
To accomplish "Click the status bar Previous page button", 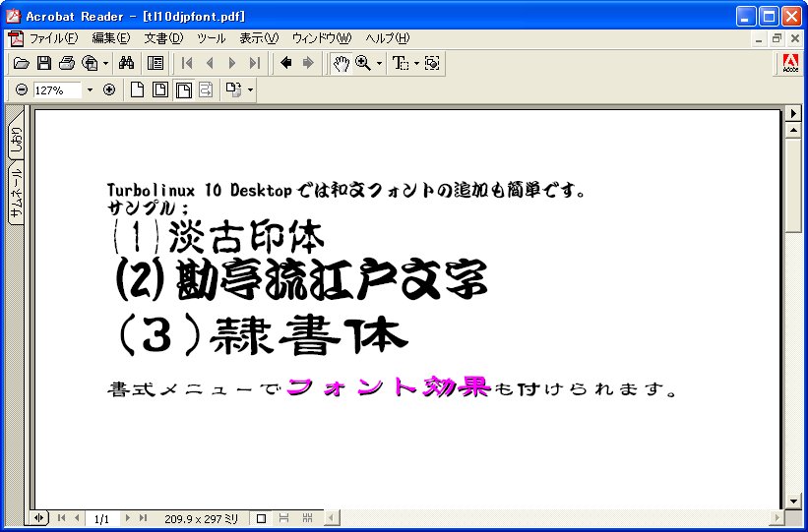I will click(x=77, y=517).
